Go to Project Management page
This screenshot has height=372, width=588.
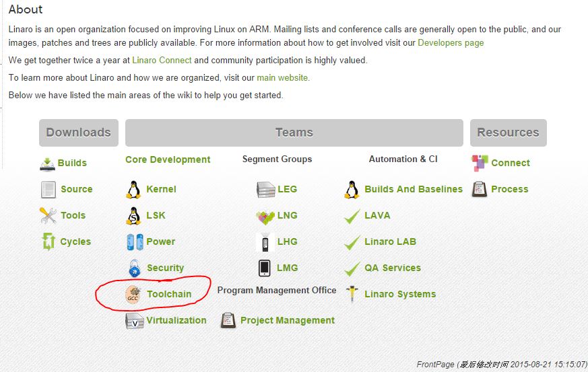(x=287, y=321)
